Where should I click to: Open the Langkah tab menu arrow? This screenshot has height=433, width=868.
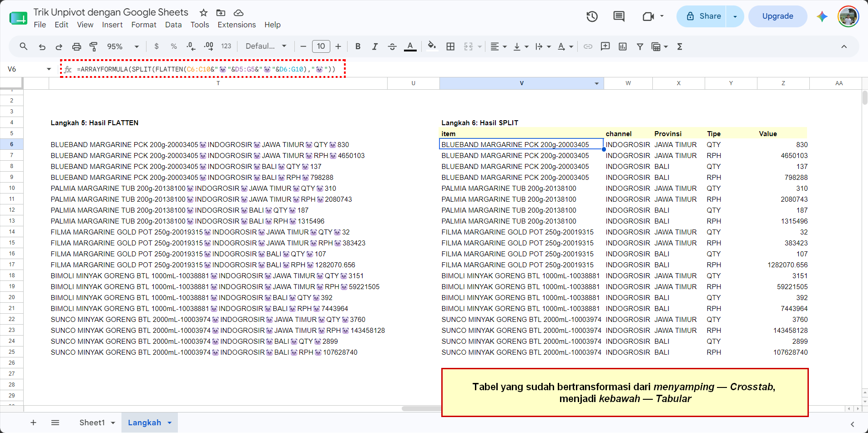170,423
